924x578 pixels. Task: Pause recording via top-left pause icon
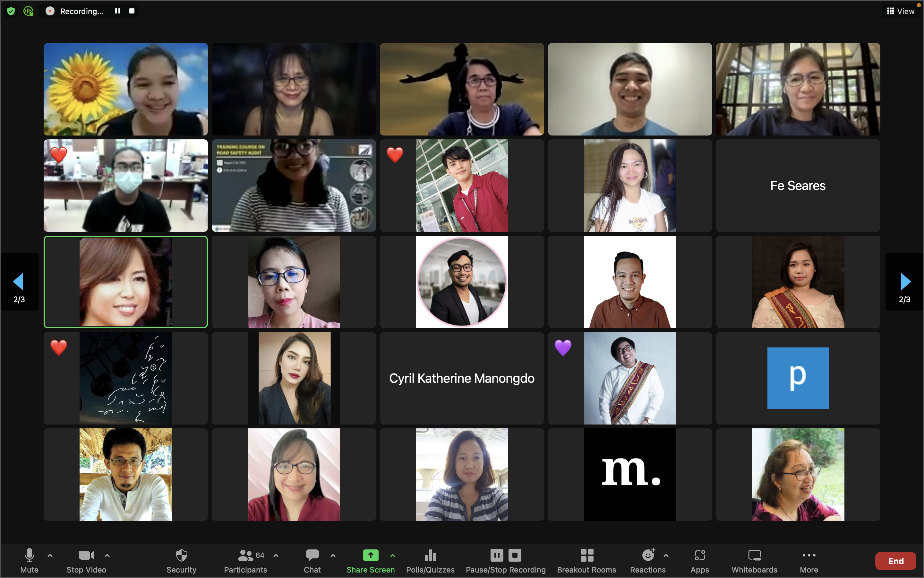[x=118, y=11]
